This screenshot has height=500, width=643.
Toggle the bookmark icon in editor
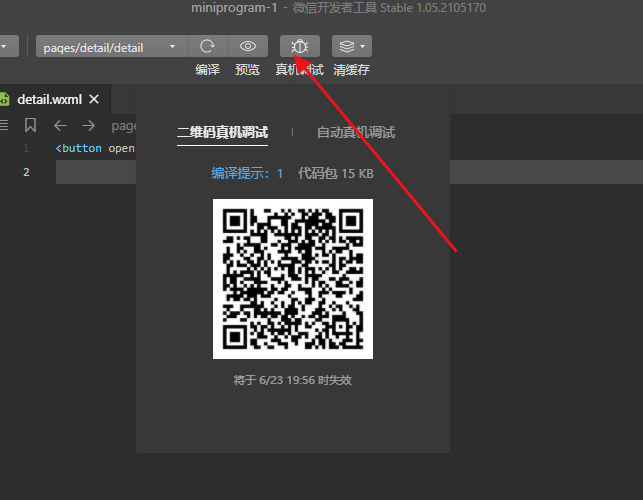pyautogui.click(x=30, y=125)
